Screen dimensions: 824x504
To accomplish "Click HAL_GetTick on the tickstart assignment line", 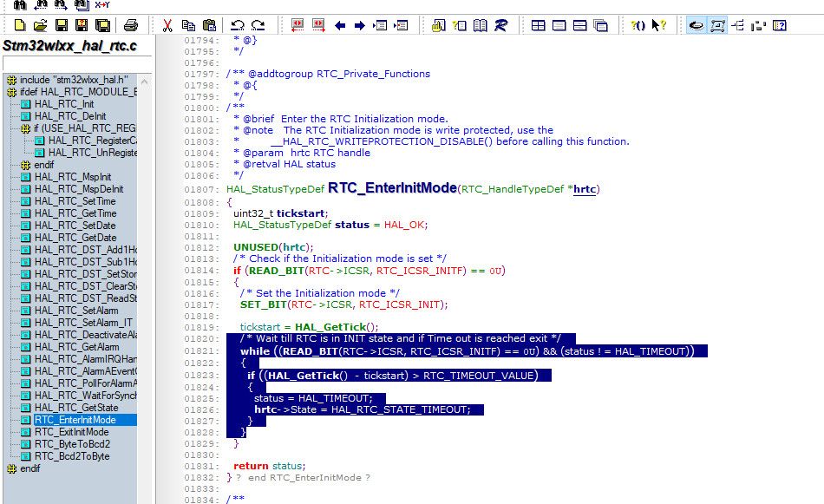I will 330,327.
